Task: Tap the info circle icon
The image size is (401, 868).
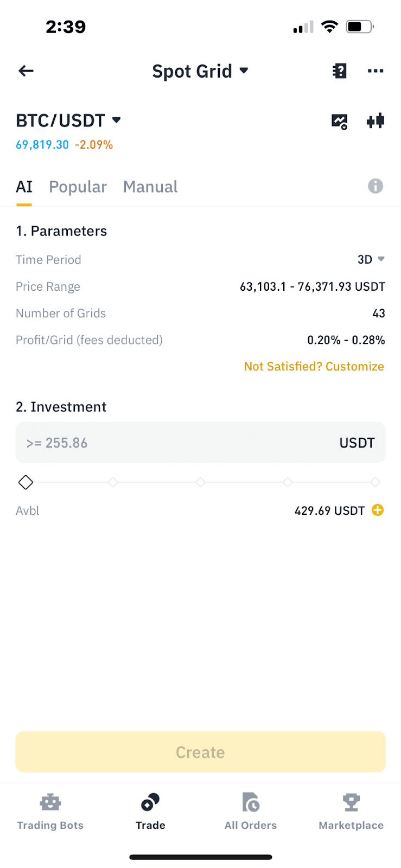Action: tap(375, 186)
